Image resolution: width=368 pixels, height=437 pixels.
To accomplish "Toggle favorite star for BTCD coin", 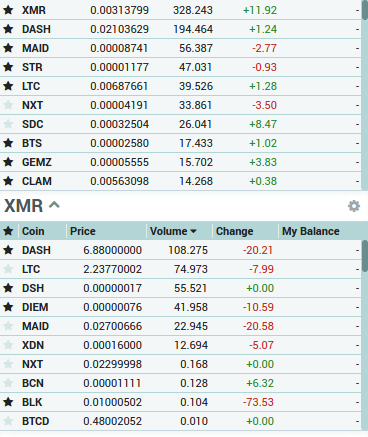I will pos(8,421).
